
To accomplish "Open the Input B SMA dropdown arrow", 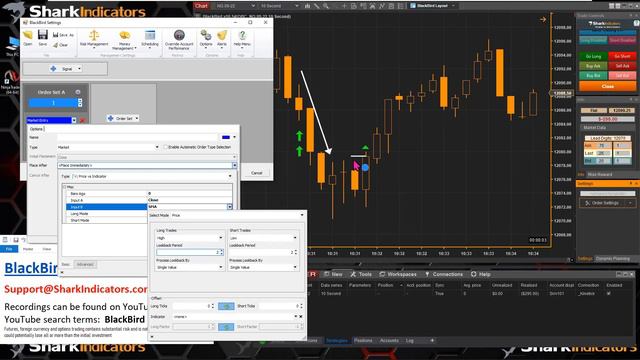I will [230, 207].
